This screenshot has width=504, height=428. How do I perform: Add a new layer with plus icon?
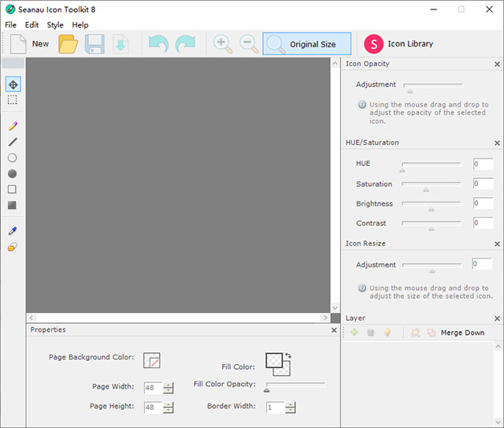pos(354,332)
